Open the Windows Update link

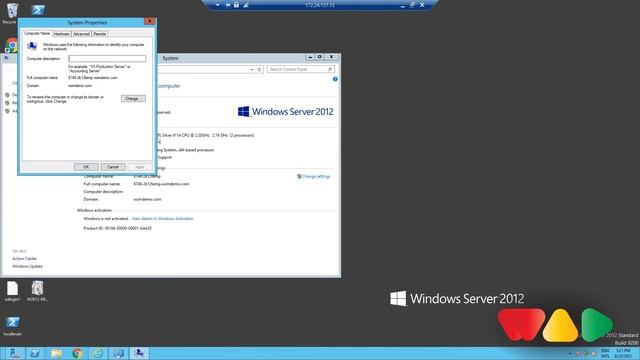(27, 267)
